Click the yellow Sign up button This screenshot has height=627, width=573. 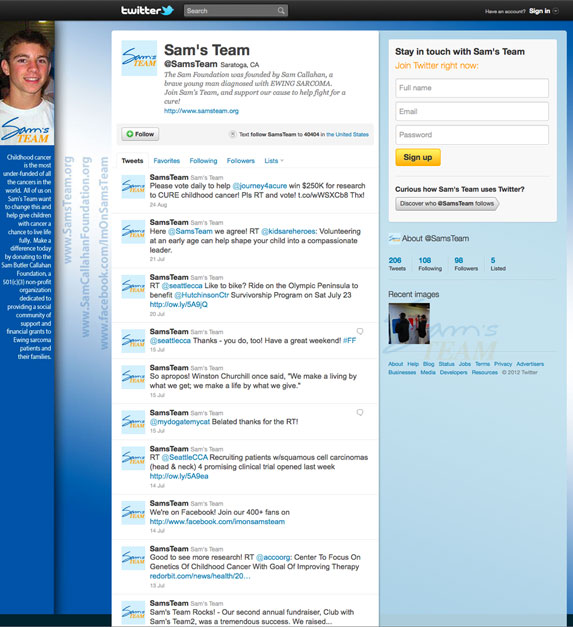(x=418, y=158)
